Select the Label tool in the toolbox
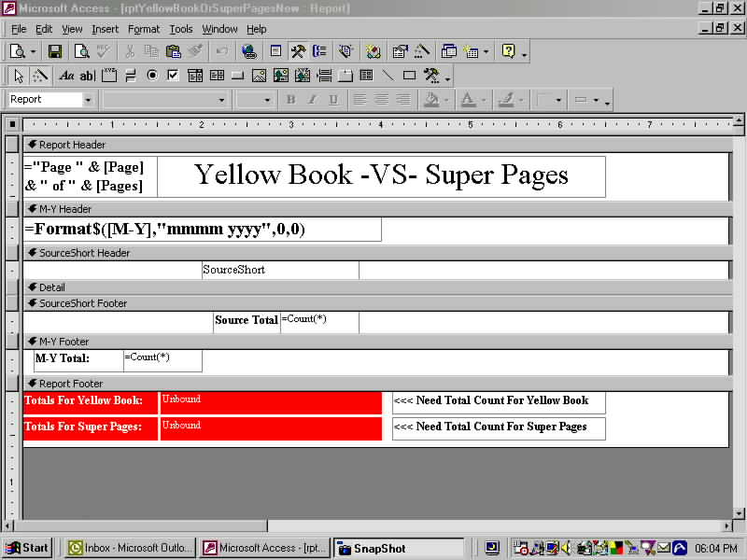The height and width of the screenshot is (560, 747). (66, 76)
